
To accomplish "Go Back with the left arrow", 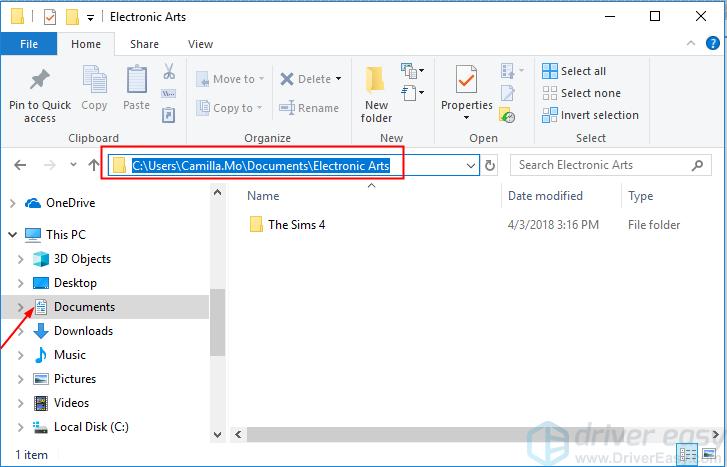I will point(20,165).
